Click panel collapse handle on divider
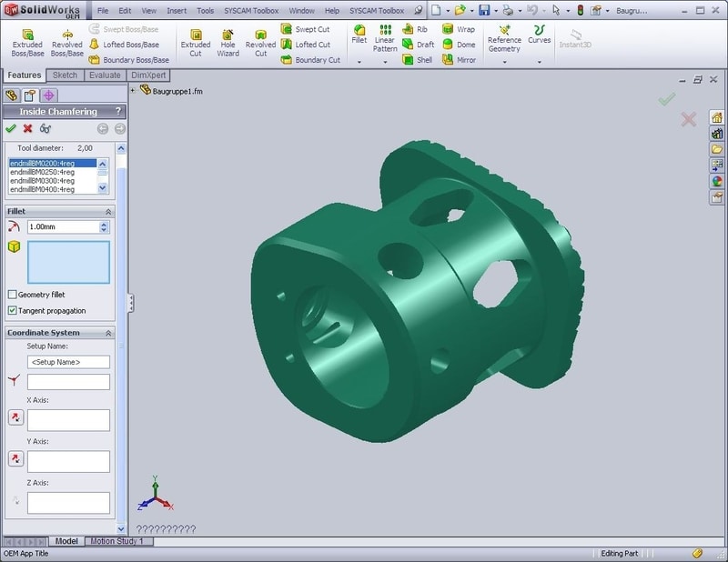Image resolution: width=728 pixels, height=562 pixels. point(130,303)
